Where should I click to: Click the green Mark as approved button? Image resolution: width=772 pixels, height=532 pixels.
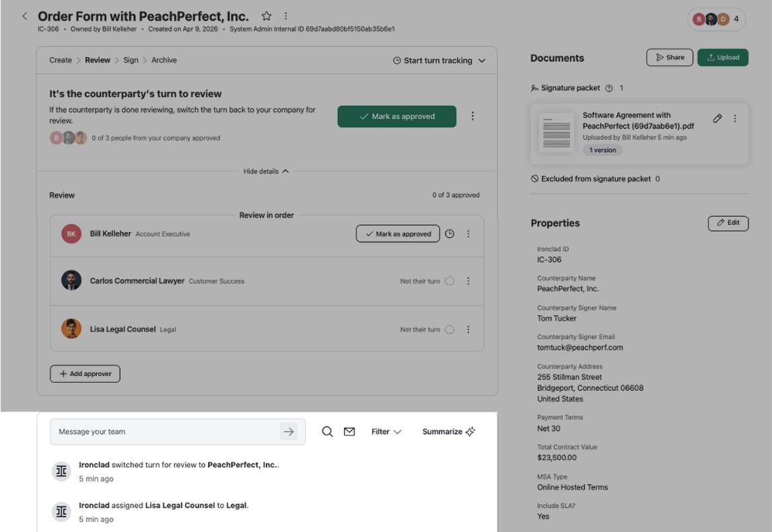coord(397,116)
